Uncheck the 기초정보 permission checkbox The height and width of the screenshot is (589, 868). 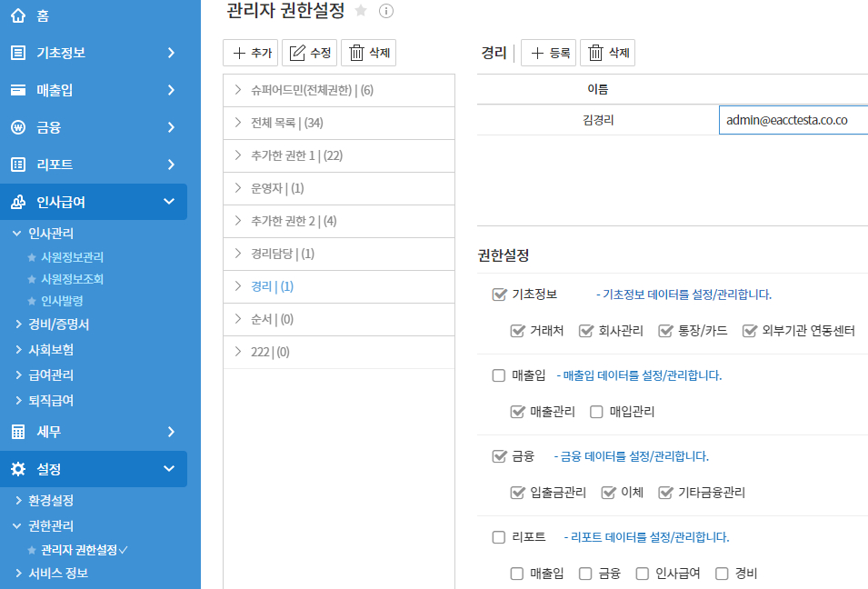point(498,294)
